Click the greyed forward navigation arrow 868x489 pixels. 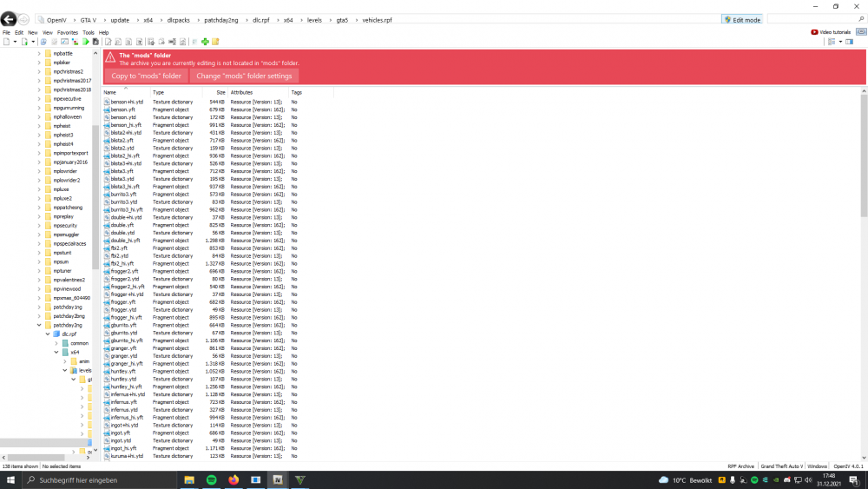click(23, 19)
